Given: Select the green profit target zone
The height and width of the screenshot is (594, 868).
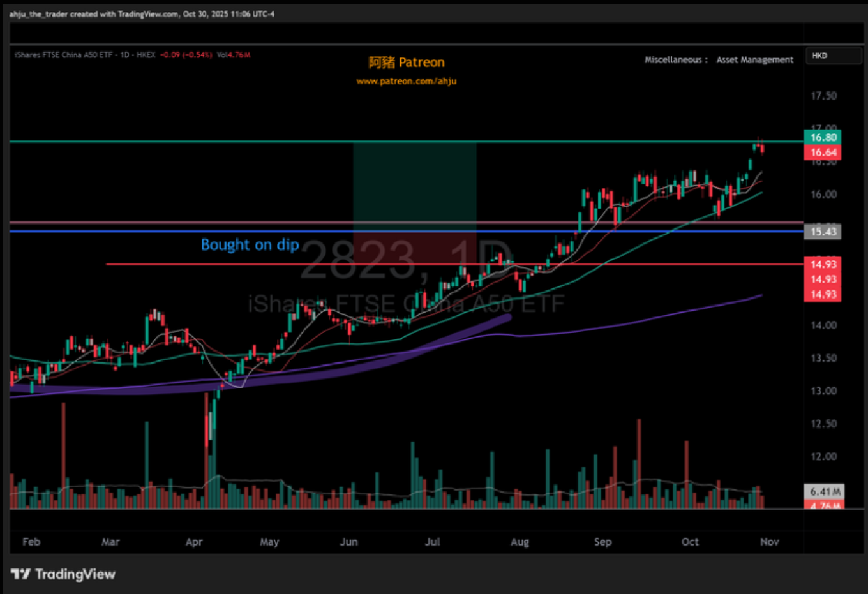Looking at the screenshot, I should [414, 182].
